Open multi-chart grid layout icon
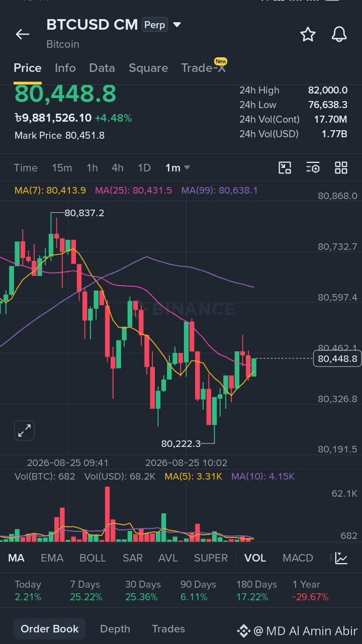Image resolution: width=362 pixels, height=644 pixels. (x=341, y=168)
